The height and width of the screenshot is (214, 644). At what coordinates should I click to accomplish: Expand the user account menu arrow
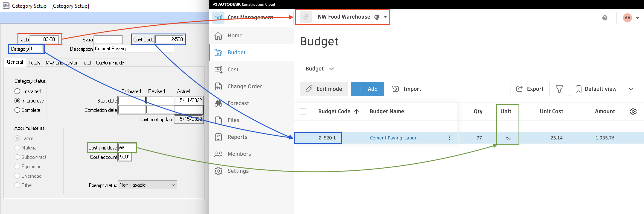click(638, 18)
